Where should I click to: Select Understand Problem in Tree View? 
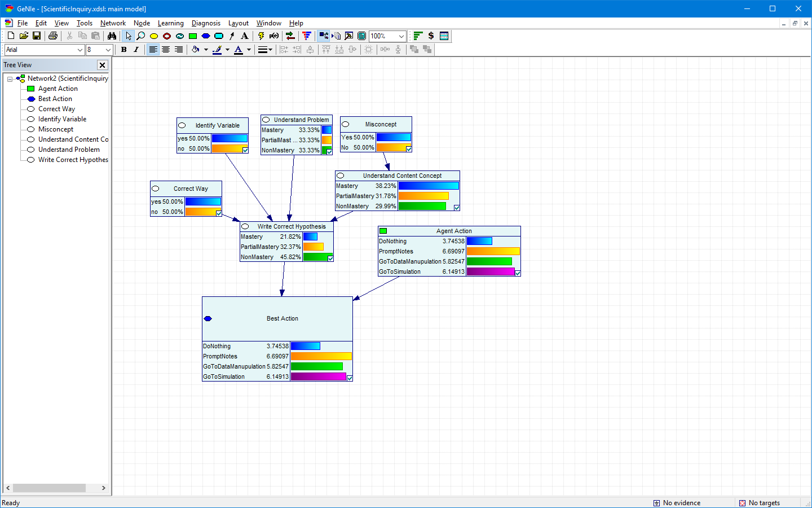[69, 150]
